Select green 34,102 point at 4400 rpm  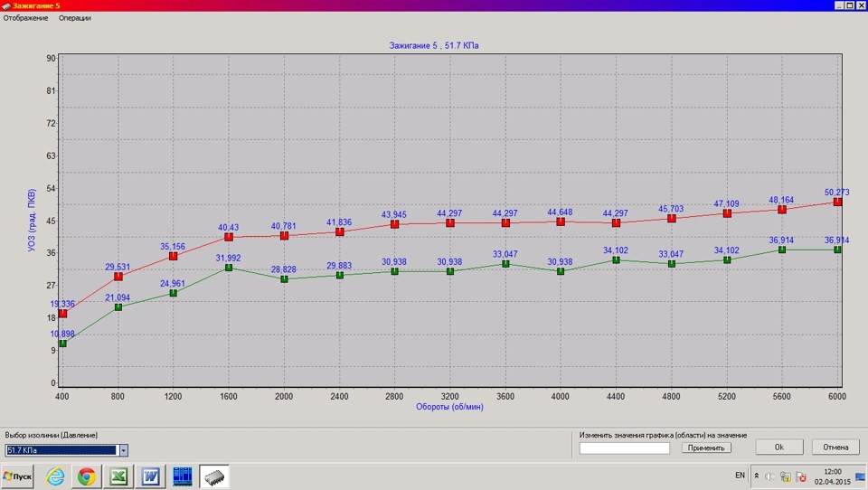[x=616, y=260]
